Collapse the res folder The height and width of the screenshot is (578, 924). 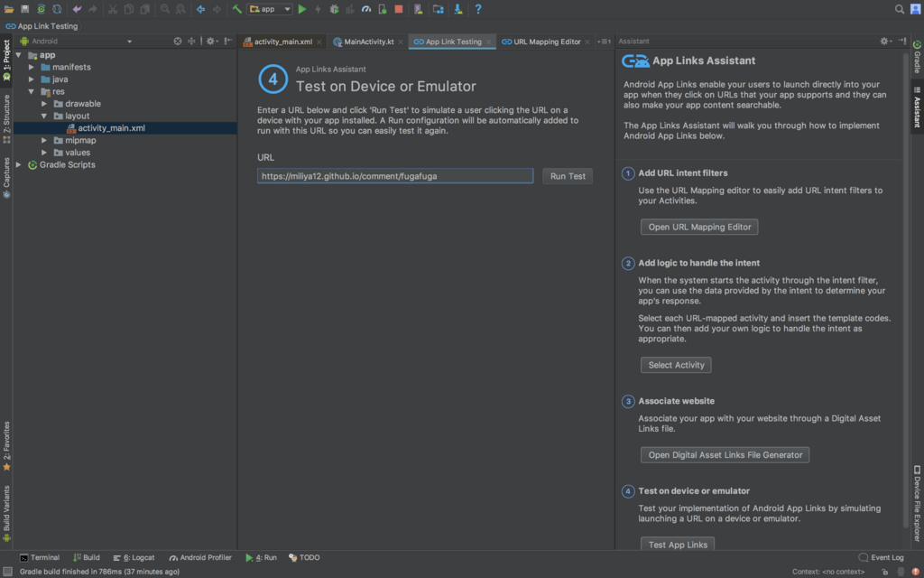pyautogui.click(x=32, y=91)
